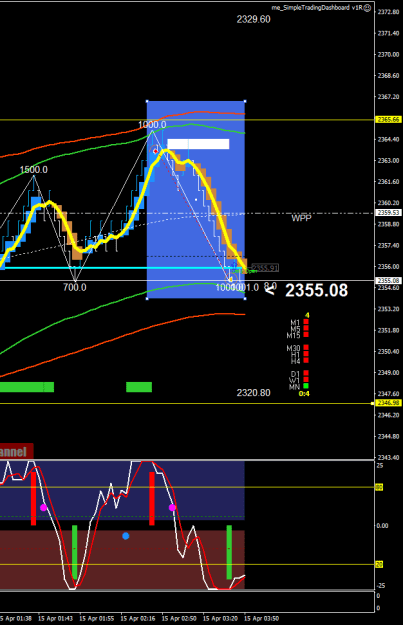Viewport: 403px width, 625px height.
Task: Click the WPP pivot label
Action: point(301,218)
